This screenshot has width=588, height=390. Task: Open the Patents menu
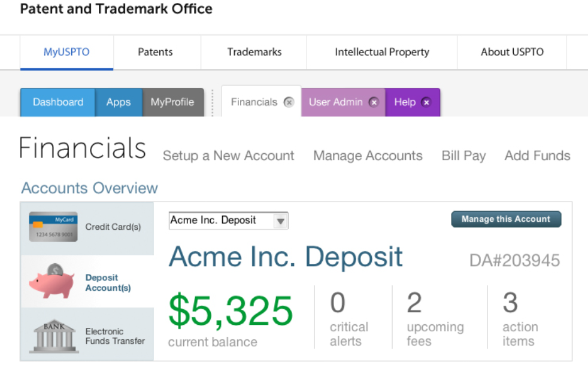pos(155,52)
